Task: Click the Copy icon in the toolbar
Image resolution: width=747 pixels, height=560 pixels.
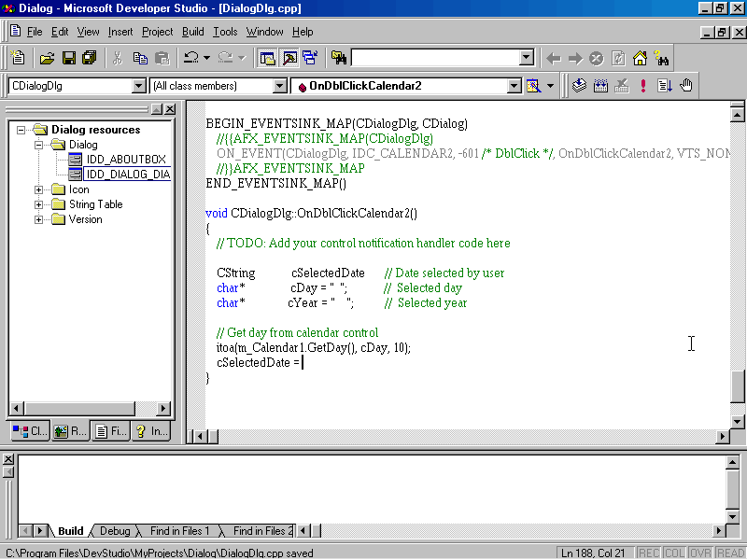Action: [x=140, y=58]
